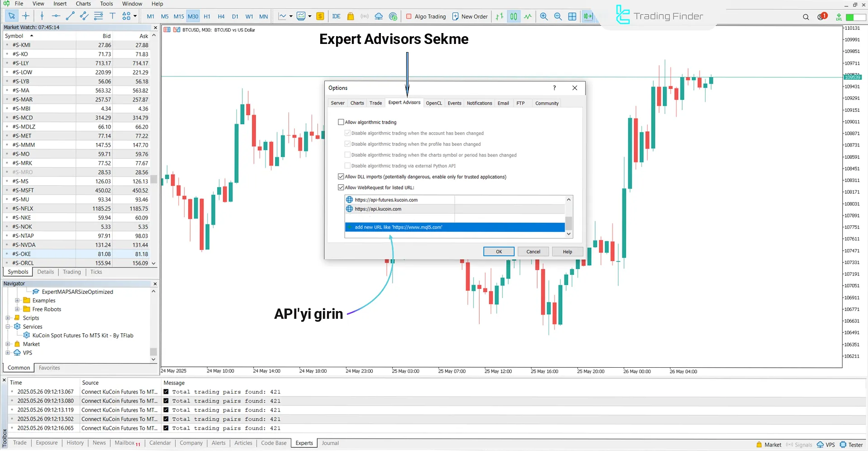This screenshot has width=868, height=451.
Task: Expand the Market tree node
Action: pos(8,344)
